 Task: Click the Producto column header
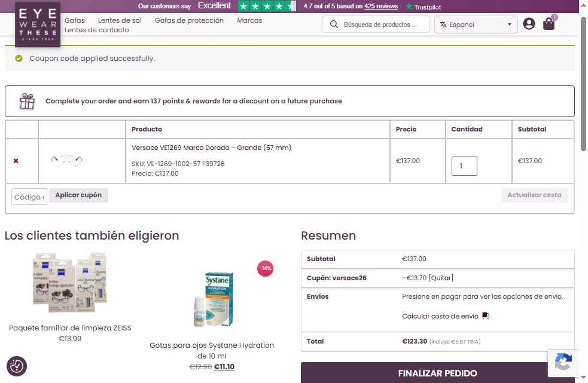click(147, 129)
